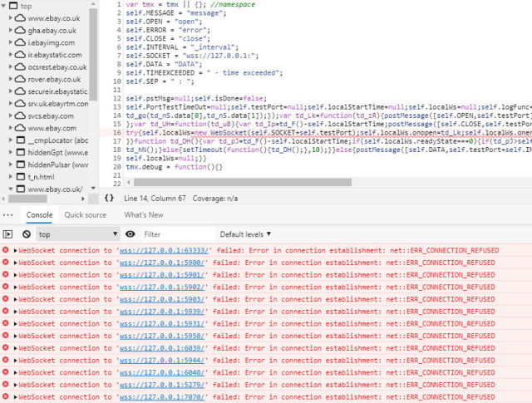Click the error icon on the port 5939 row

click(x=6, y=311)
